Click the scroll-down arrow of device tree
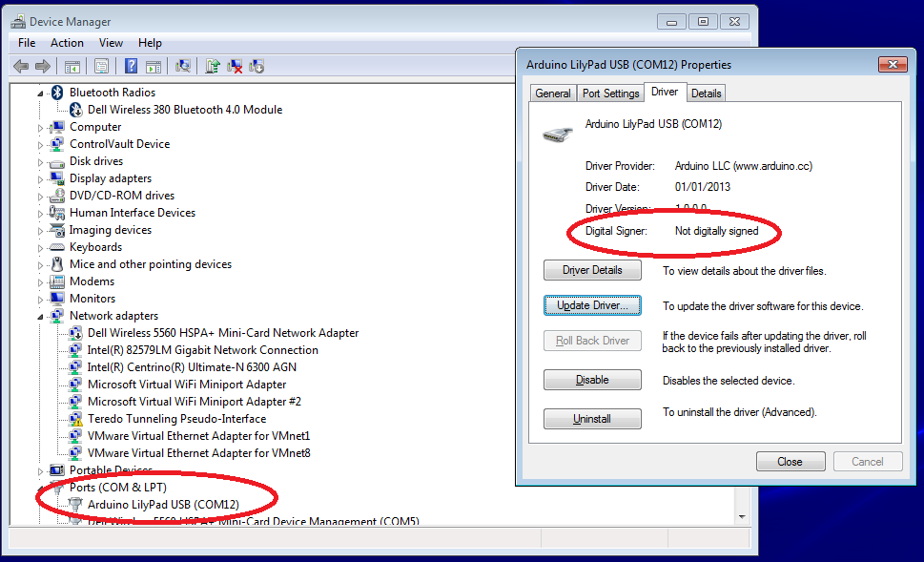 [742, 516]
